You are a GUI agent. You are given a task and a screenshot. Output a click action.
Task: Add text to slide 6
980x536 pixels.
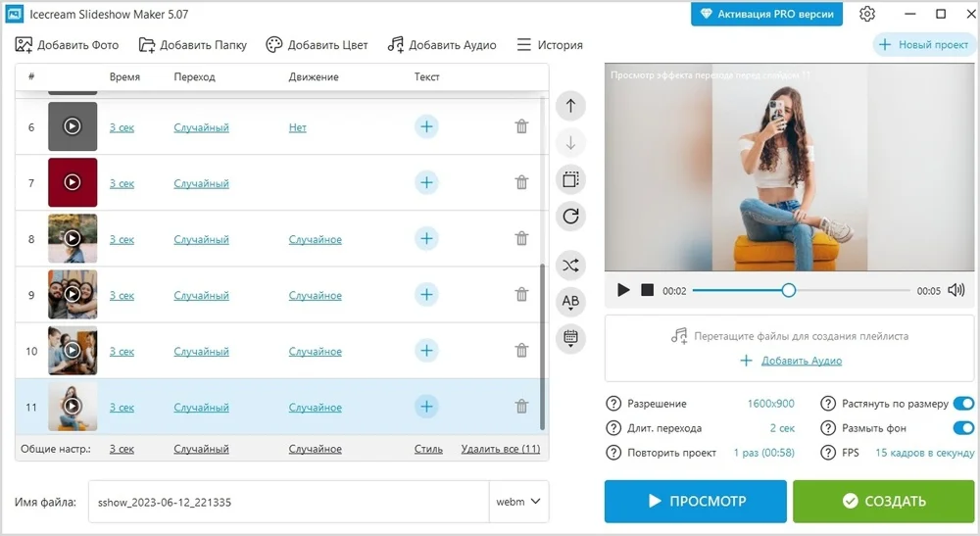(x=426, y=126)
